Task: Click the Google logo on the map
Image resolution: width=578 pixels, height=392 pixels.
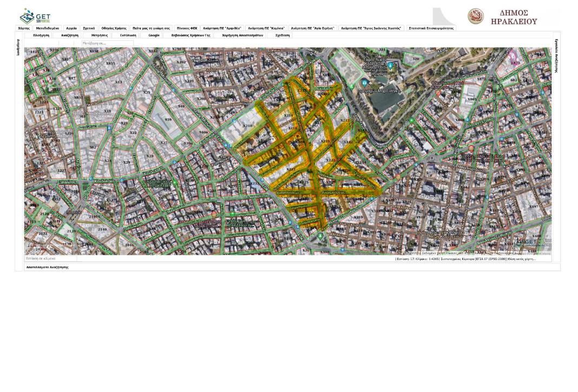Action: (34, 251)
